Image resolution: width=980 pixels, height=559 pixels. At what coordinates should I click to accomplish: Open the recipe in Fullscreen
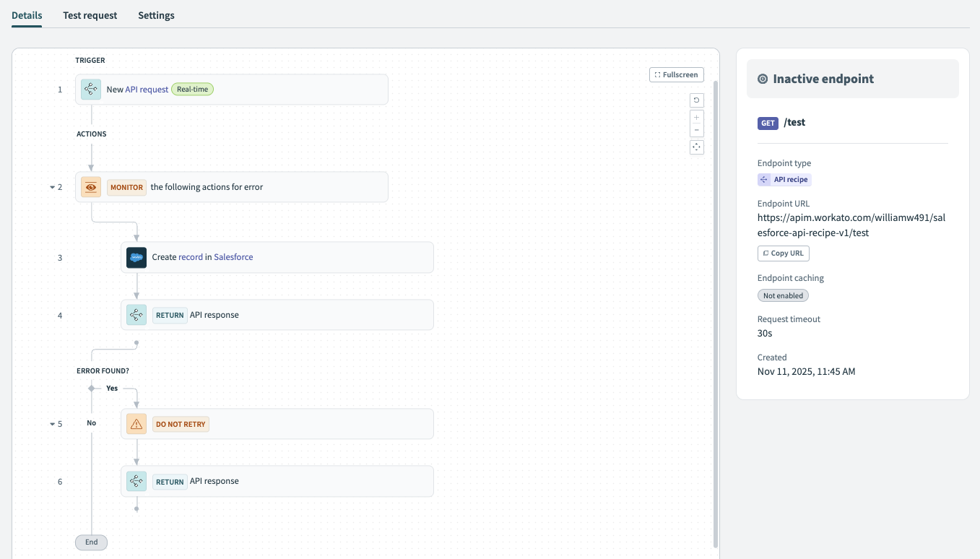pos(677,74)
